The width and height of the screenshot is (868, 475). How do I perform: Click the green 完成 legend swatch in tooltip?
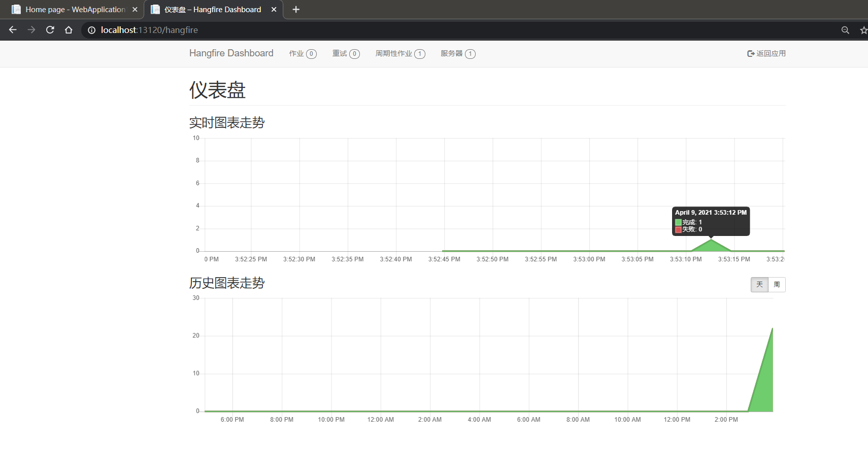(x=678, y=222)
